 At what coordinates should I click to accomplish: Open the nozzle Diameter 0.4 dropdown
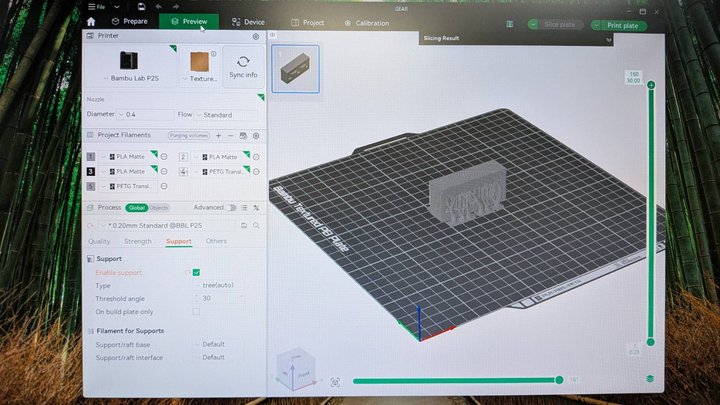tap(145, 114)
